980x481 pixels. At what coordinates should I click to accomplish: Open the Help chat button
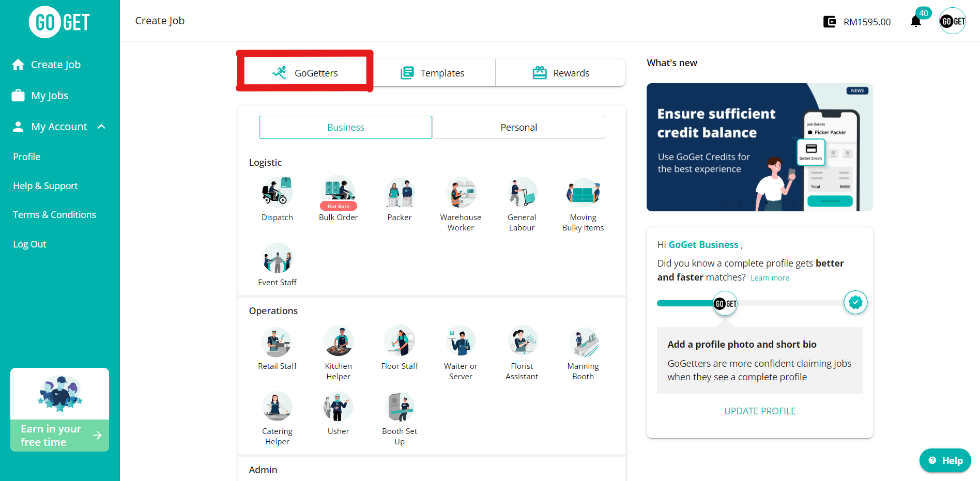(x=945, y=460)
